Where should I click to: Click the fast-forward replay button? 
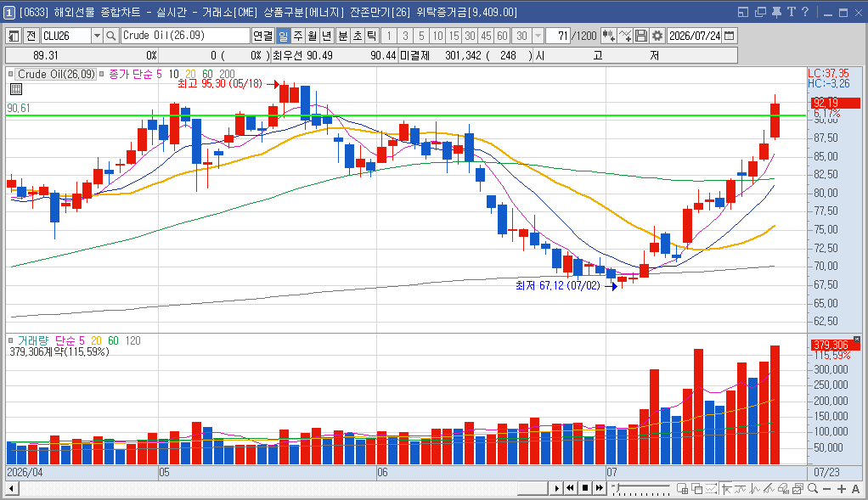(x=600, y=488)
